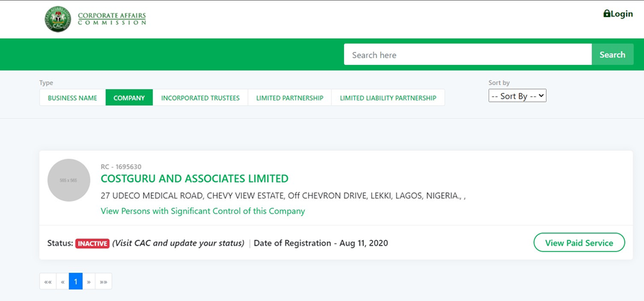
Task: Go to previous page pagination button
Action: click(62, 282)
